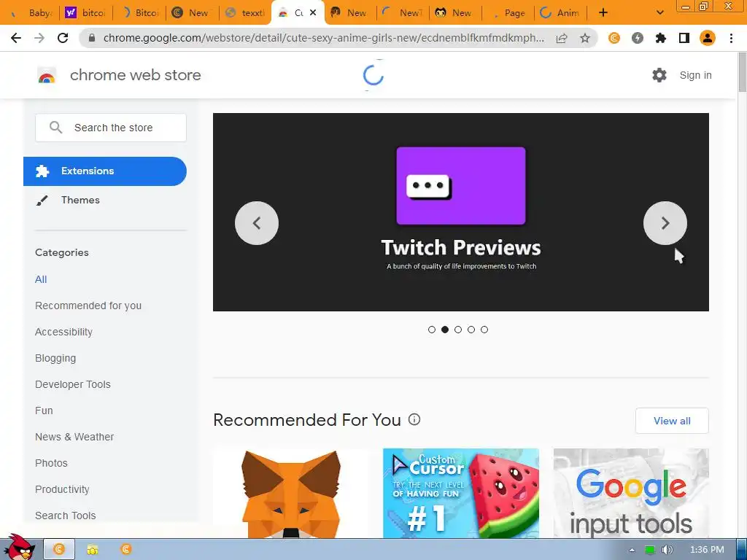This screenshot has width=747, height=560.
Task: Choose the Recommended for you category
Action: [x=88, y=306]
